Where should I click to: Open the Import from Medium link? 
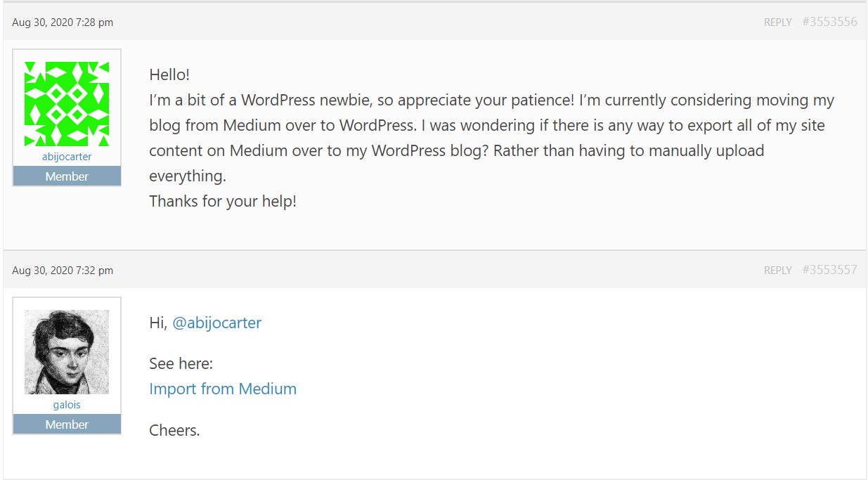click(x=223, y=389)
